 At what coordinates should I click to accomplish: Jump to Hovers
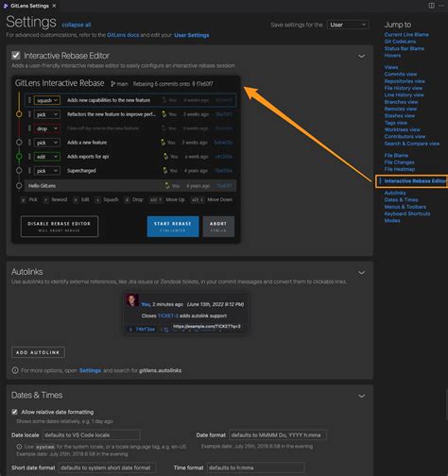(392, 56)
